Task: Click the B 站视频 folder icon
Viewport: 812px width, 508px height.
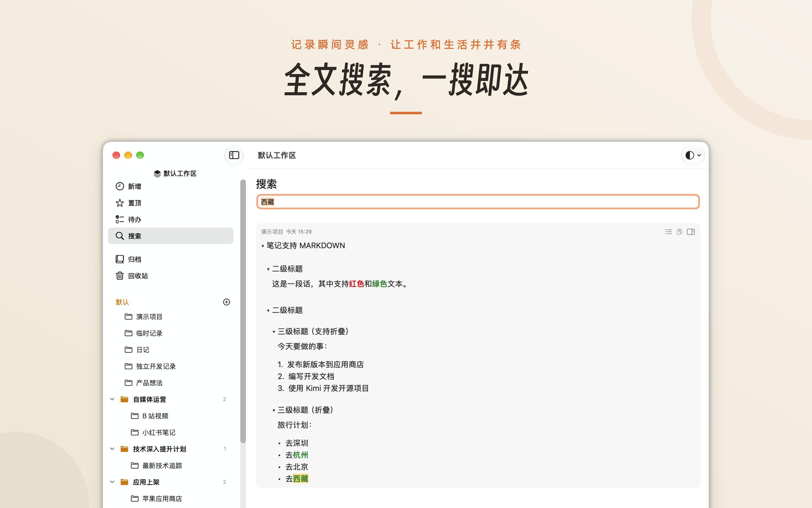Action: [134, 416]
